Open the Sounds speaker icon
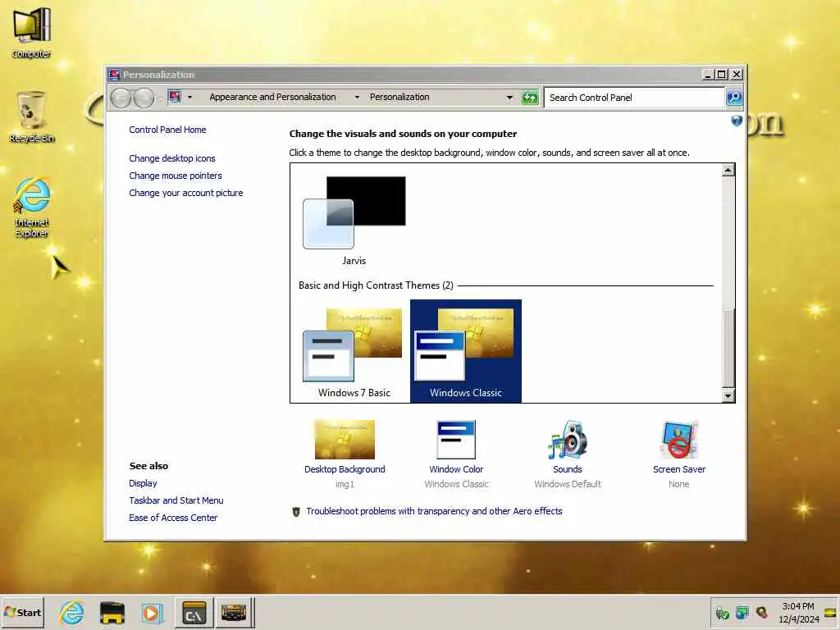 [x=568, y=440]
